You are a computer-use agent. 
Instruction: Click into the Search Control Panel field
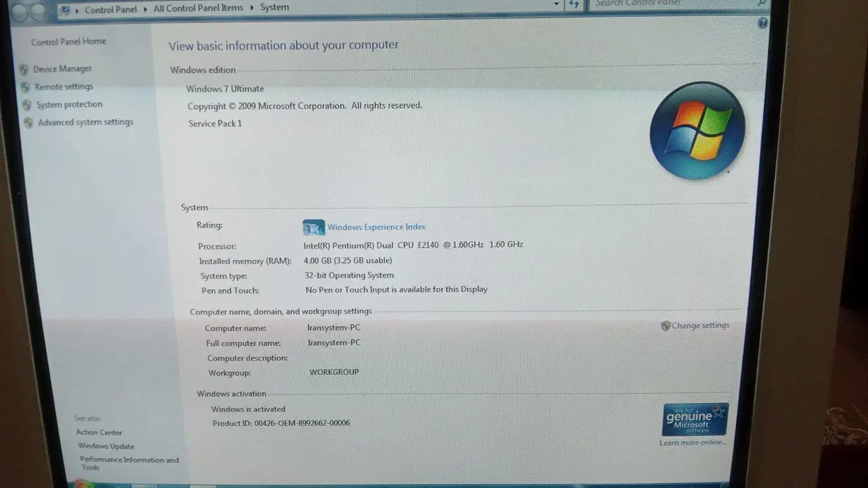(x=678, y=3)
